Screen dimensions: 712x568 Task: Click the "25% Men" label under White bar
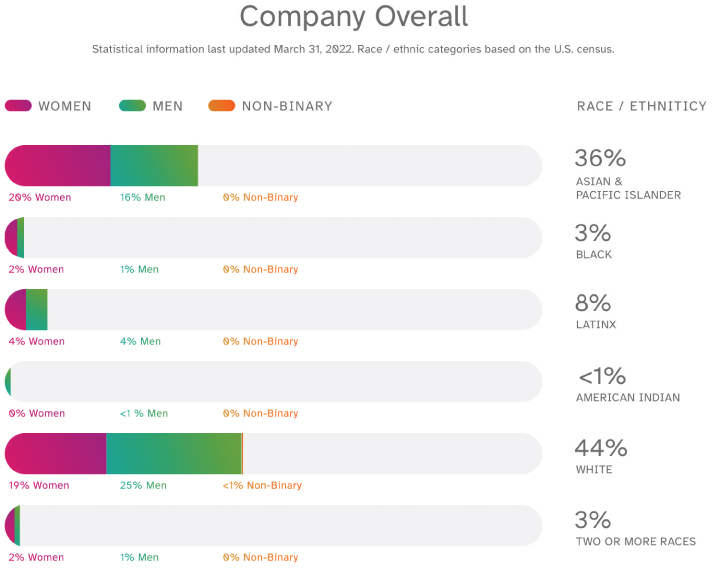pyautogui.click(x=143, y=486)
